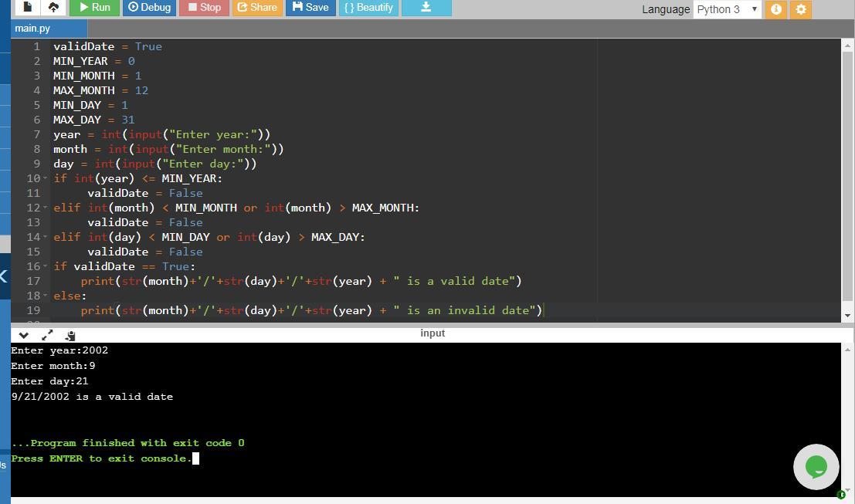The image size is (855, 504).
Task: Fold the if block at line 10
Action: [45, 178]
